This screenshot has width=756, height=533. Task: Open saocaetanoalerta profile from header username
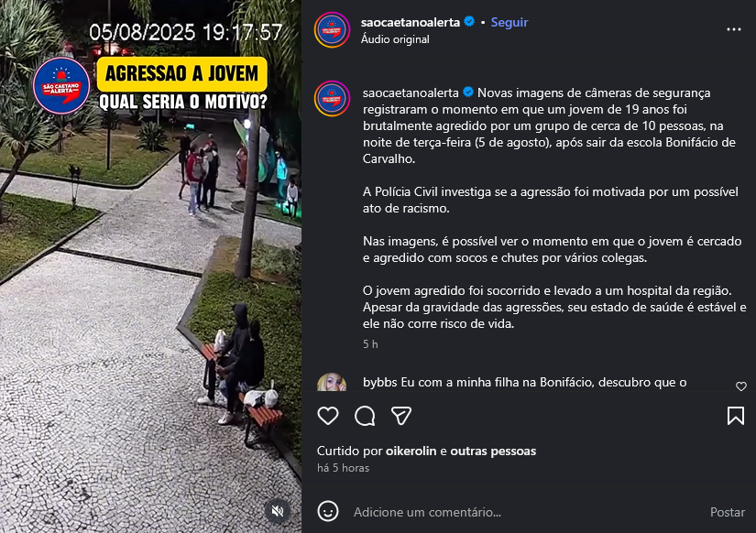click(411, 22)
